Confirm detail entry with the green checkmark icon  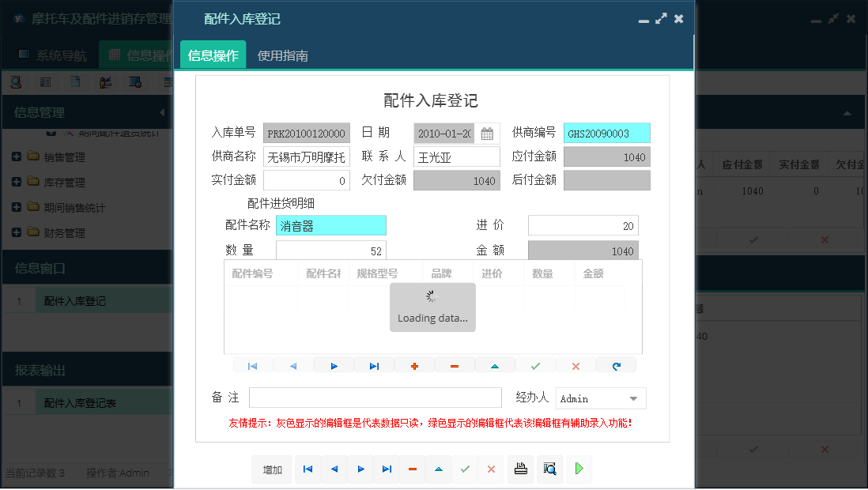(x=535, y=364)
